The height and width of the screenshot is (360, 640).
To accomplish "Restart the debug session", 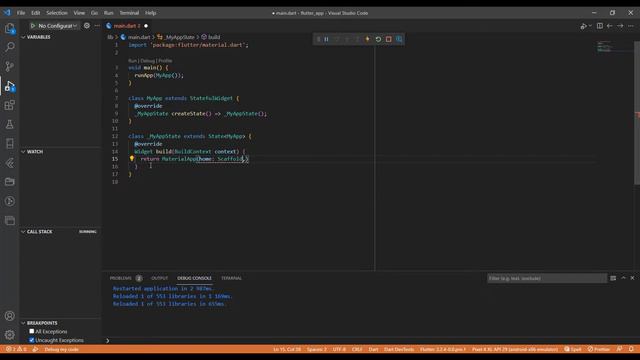I will click(378, 39).
